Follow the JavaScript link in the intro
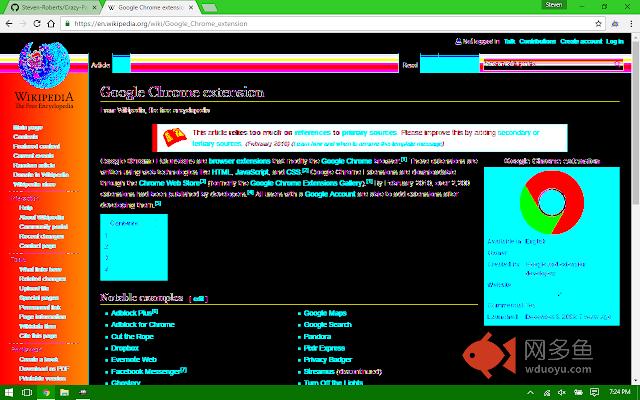 click(252, 172)
